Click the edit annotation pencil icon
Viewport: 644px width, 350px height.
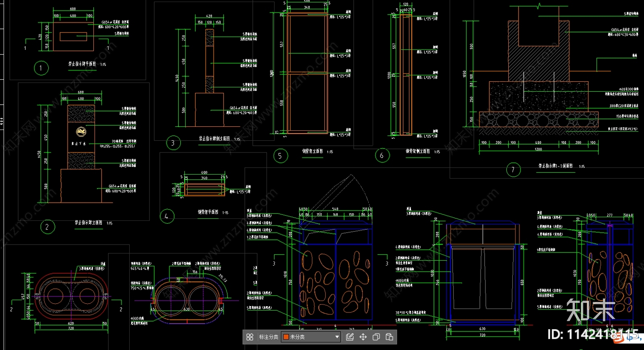click(x=350, y=337)
